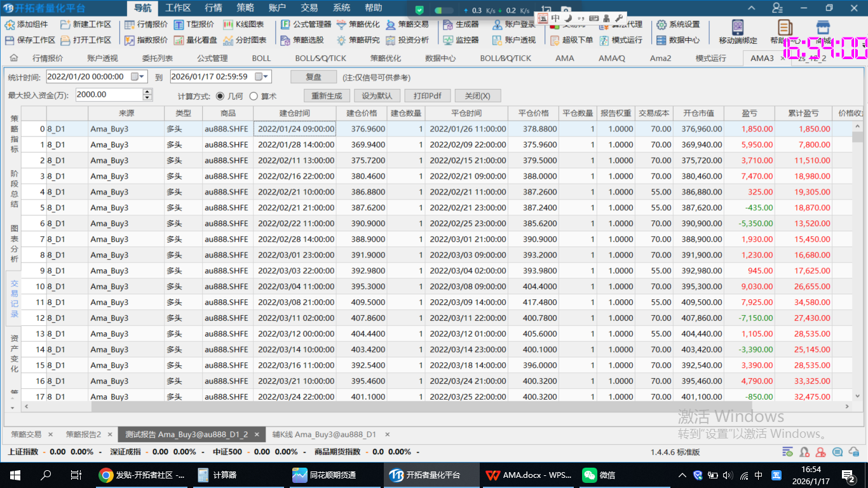Select the 算术 calculation method
Image resolution: width=868 pixels, height=488 pixels.
254,96
